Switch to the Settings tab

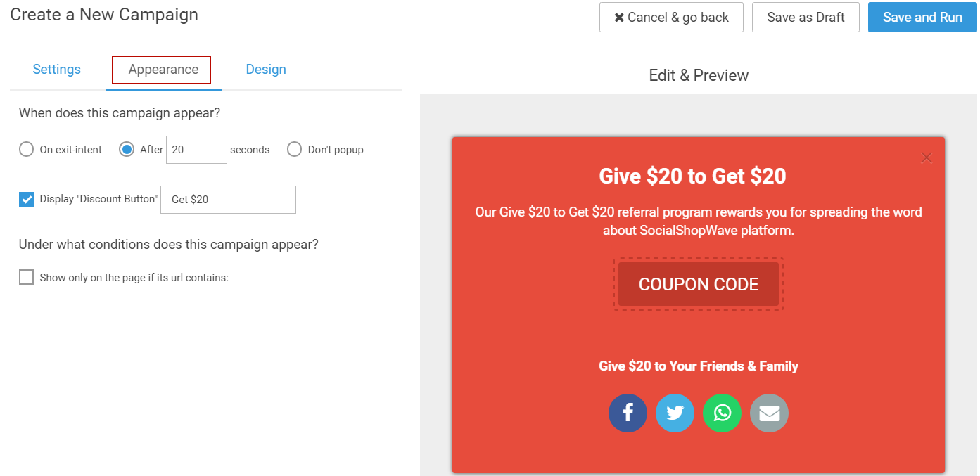pyautogui.click(x=57, y=70)
